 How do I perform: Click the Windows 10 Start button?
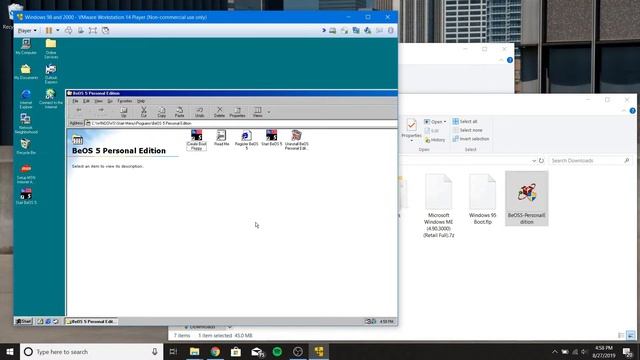(x=10, y=351)
